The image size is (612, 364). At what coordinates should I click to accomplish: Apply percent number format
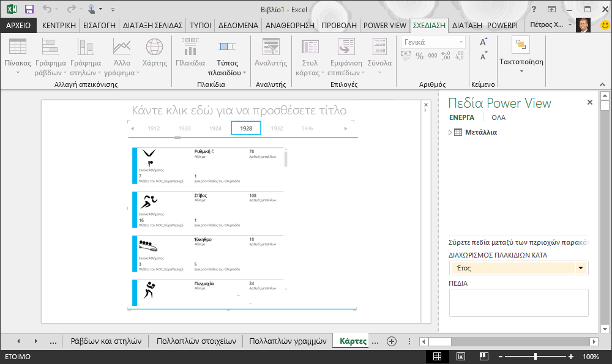tap(420, 56)
